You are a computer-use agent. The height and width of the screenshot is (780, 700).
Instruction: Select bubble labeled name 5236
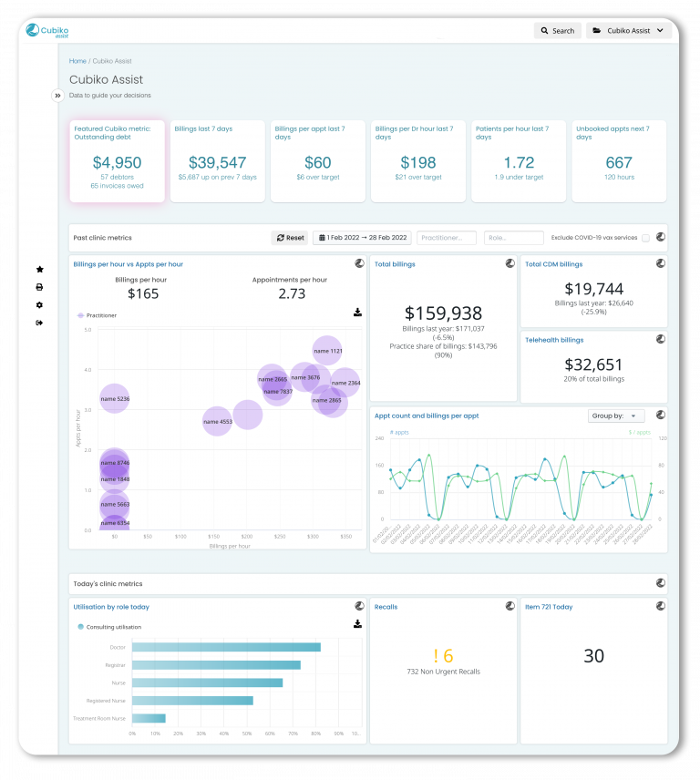point(115,398)
